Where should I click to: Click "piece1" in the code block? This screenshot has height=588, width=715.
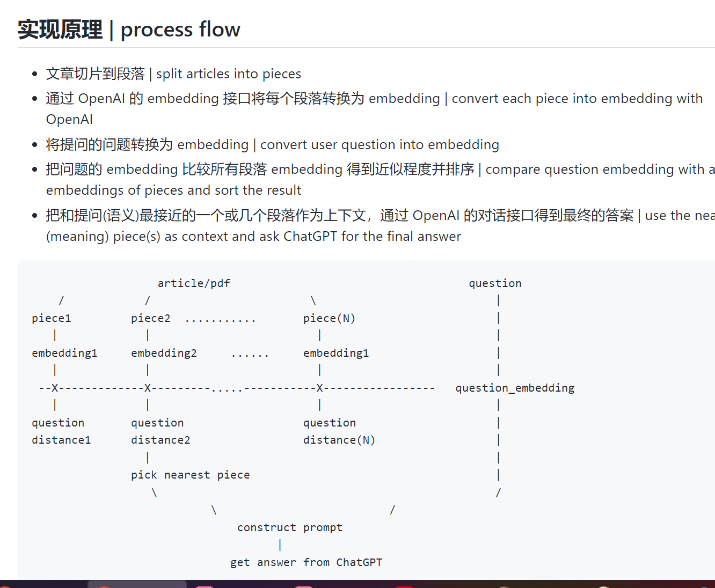pyautogui.click(x=52, y=318)
